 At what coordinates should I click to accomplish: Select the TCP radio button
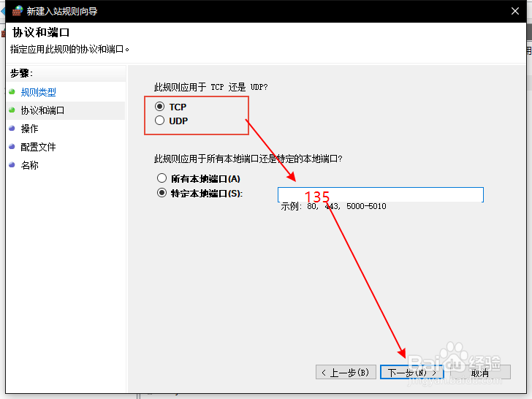click(x=160, y=107)
